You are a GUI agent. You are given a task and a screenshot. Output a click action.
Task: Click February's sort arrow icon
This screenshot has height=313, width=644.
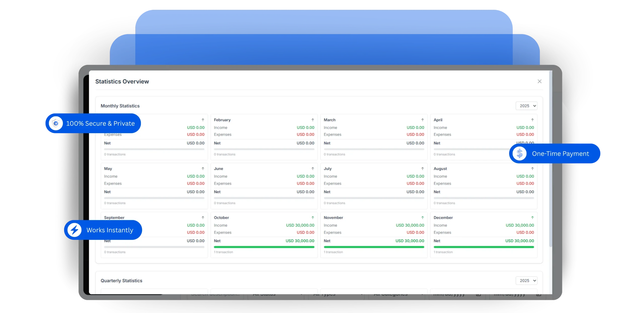click(313, 120)
